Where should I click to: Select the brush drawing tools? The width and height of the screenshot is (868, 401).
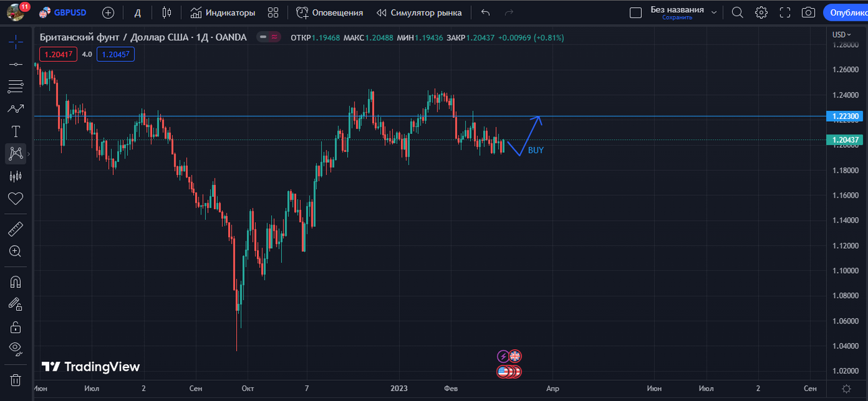(15, 108)
